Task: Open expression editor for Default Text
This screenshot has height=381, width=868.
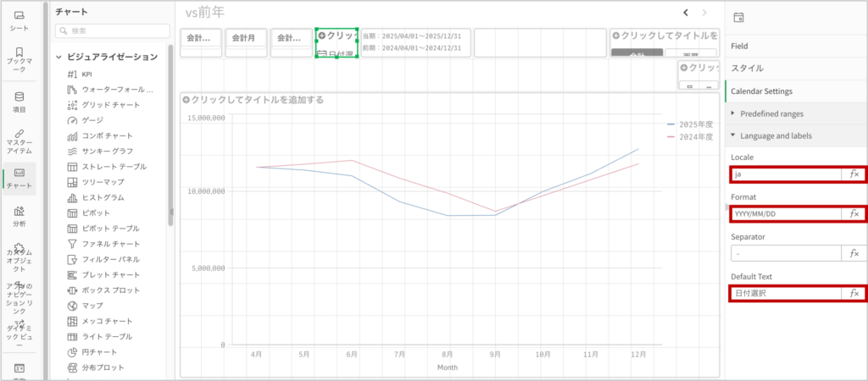Action: pyautogui.click(x=854, y=293)
